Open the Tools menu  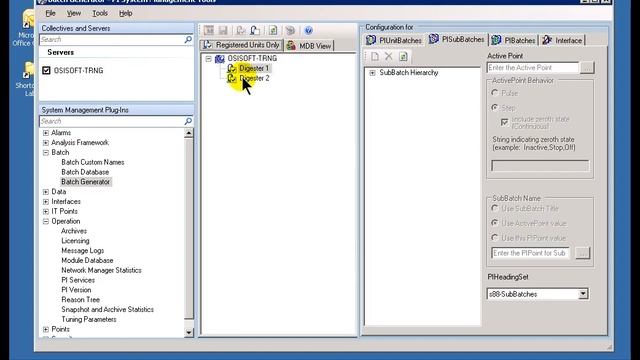[100, 13]
